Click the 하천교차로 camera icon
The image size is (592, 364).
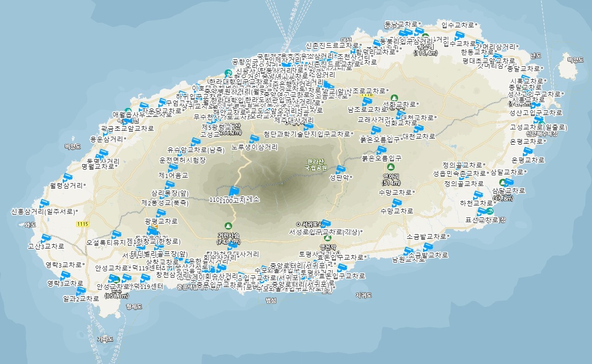[477, 195]
